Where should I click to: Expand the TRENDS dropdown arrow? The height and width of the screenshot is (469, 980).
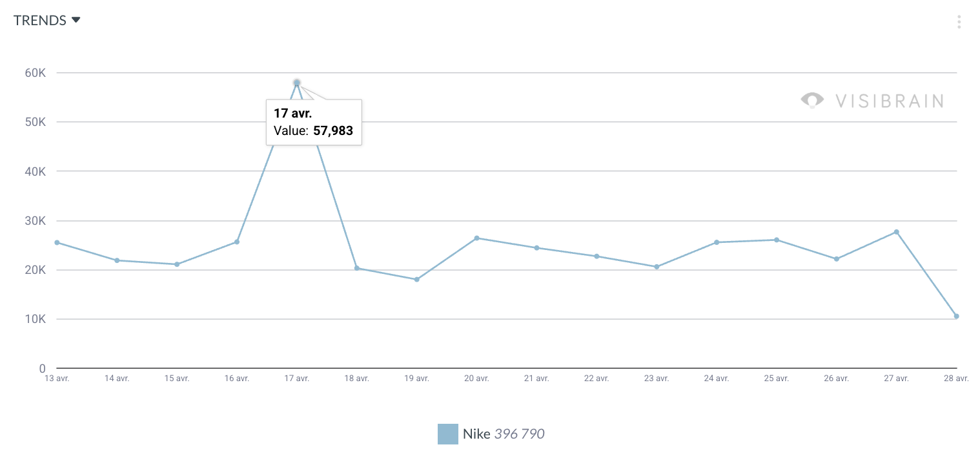[76, 20]
